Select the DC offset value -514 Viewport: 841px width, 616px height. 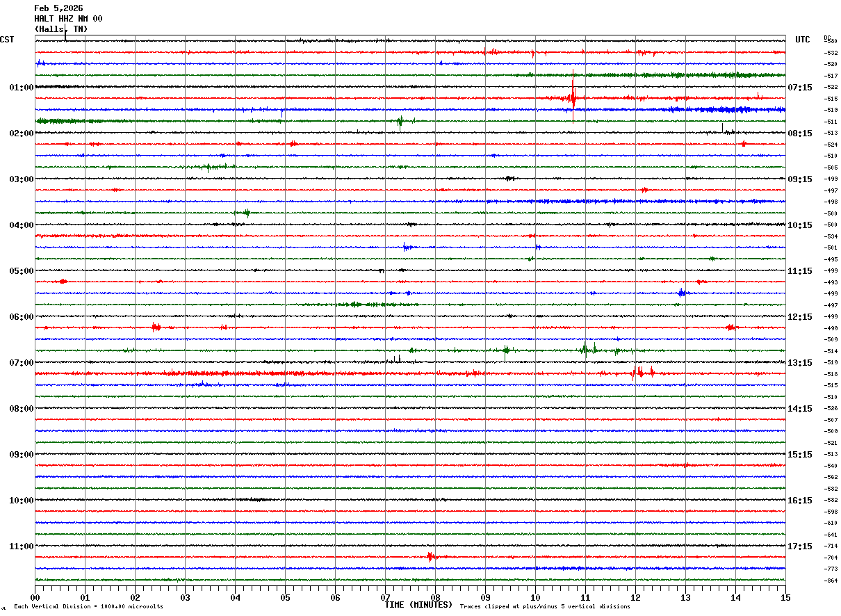831,351
